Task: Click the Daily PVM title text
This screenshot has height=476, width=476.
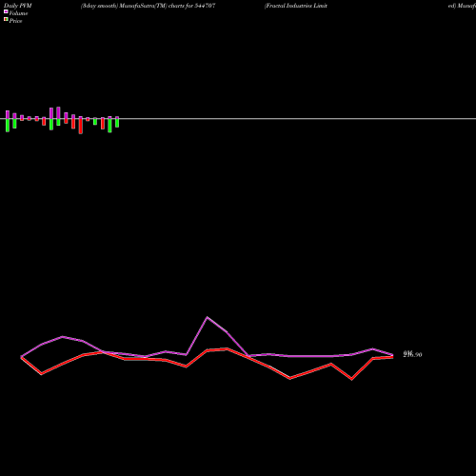Action: point(18,6)
